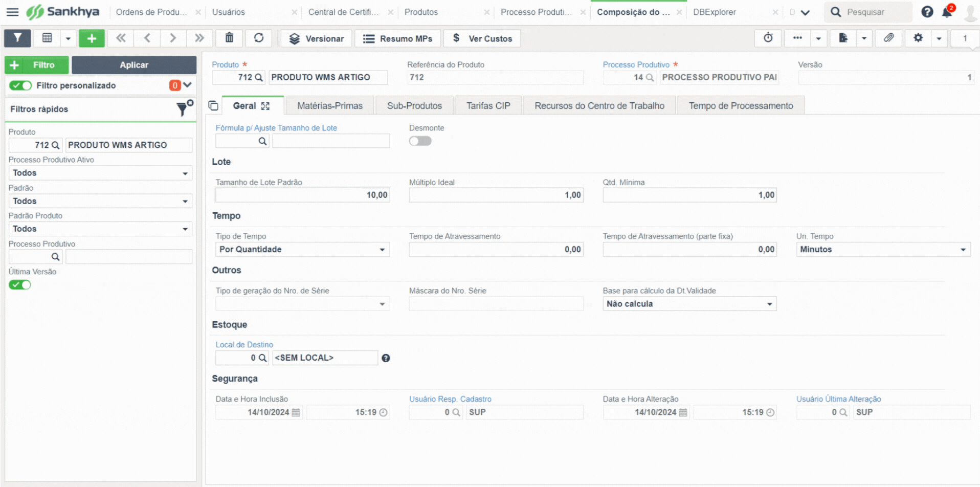This screenshot has height=487, width=980.
Task: Click the document export icon
Action: [x=843, y=38]
